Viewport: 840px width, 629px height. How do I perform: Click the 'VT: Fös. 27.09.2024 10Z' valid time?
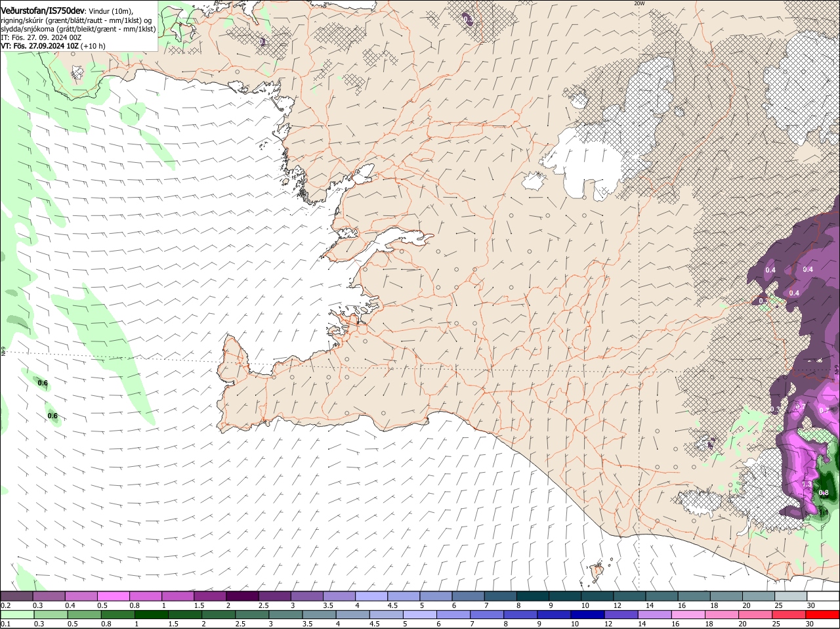(x=40, y=46)
